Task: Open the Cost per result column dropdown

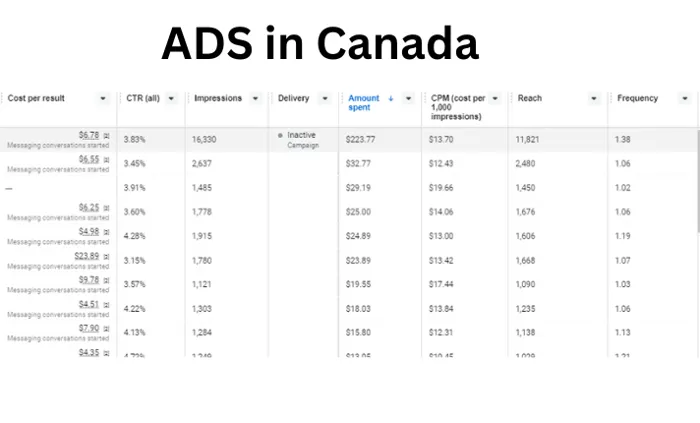Action: [x=103, y=98]
